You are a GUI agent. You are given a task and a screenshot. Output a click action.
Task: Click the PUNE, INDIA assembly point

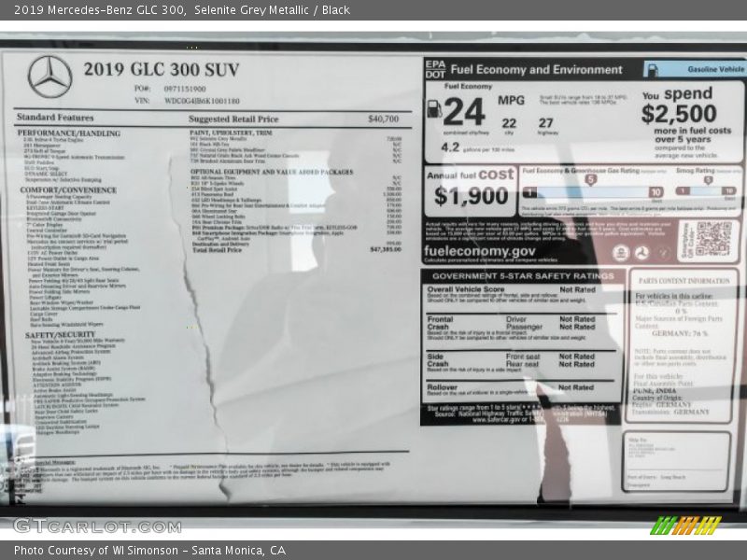[x=655, y=391]
